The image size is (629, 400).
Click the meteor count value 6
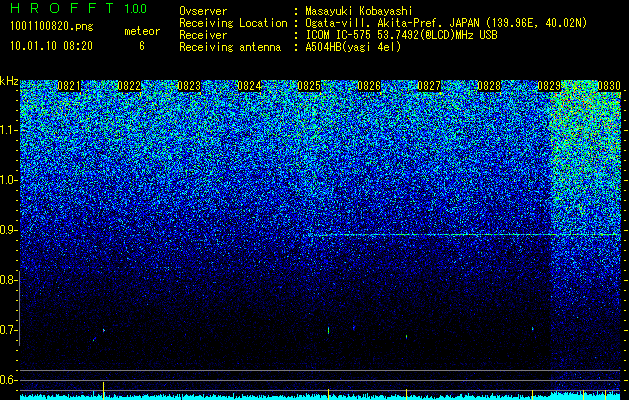click(x=142, y=46)
